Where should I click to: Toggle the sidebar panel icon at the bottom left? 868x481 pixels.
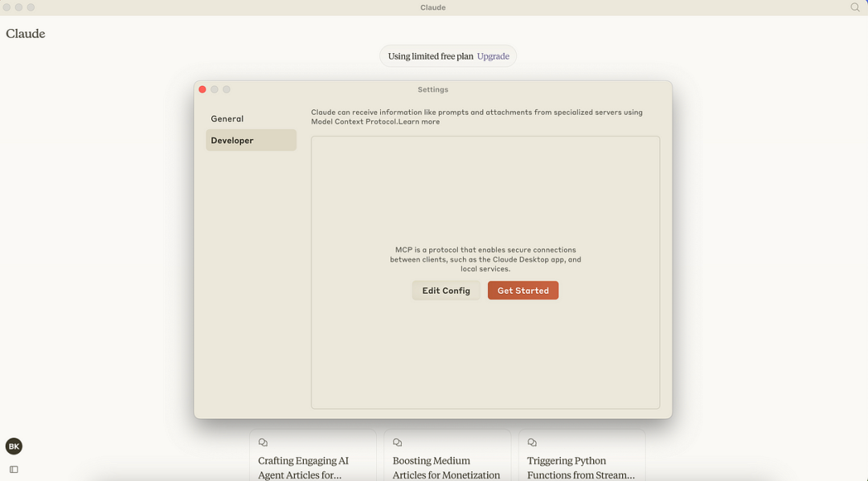pyautogui.click(x=14, y=470)
